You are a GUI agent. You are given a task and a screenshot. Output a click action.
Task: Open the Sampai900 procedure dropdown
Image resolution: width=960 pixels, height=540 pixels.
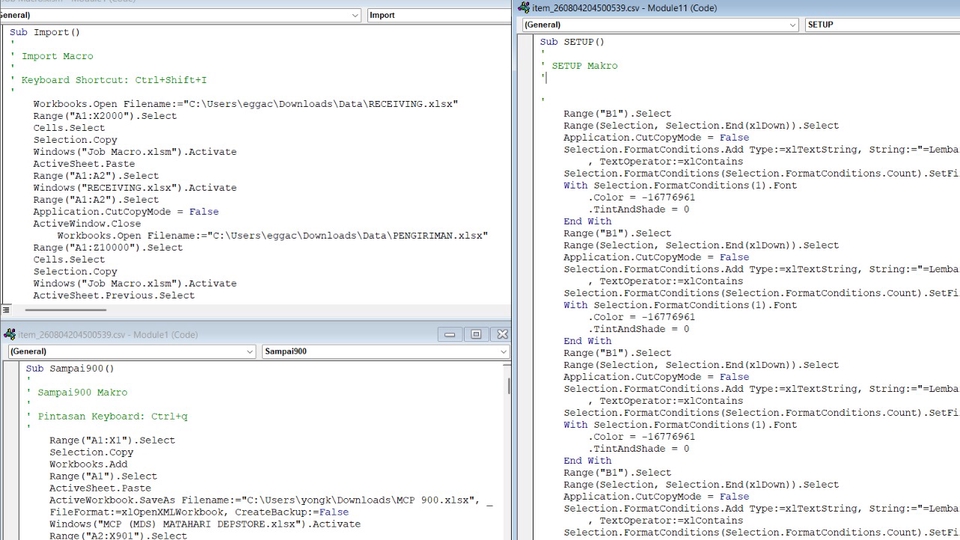pyautogui.click(x=385, y=351)
